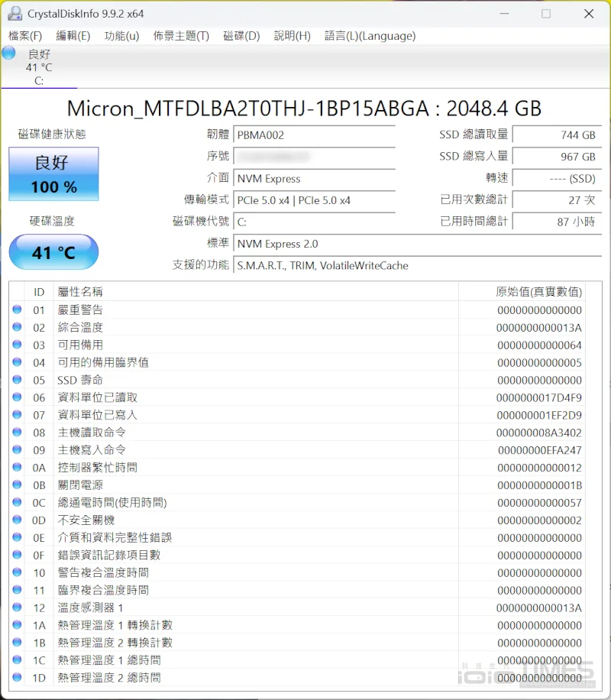
Task: Click the power-on hours value 87 小時
Action: point(557,222)
